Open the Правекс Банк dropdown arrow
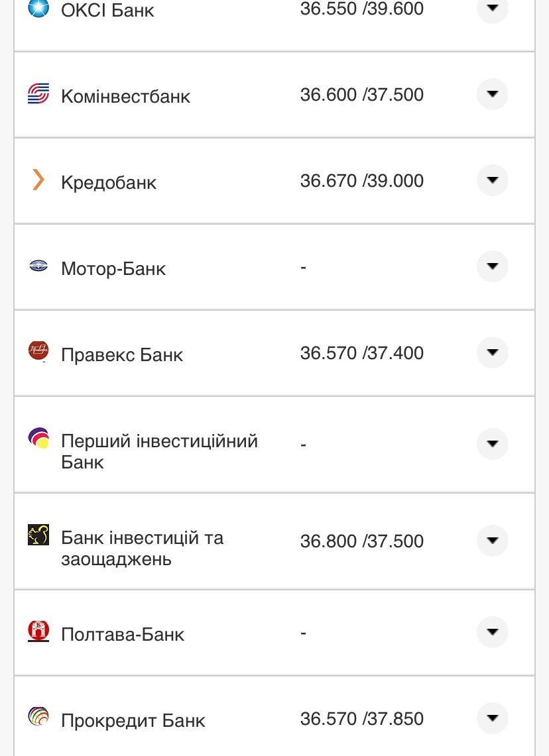 coord(492,352)
